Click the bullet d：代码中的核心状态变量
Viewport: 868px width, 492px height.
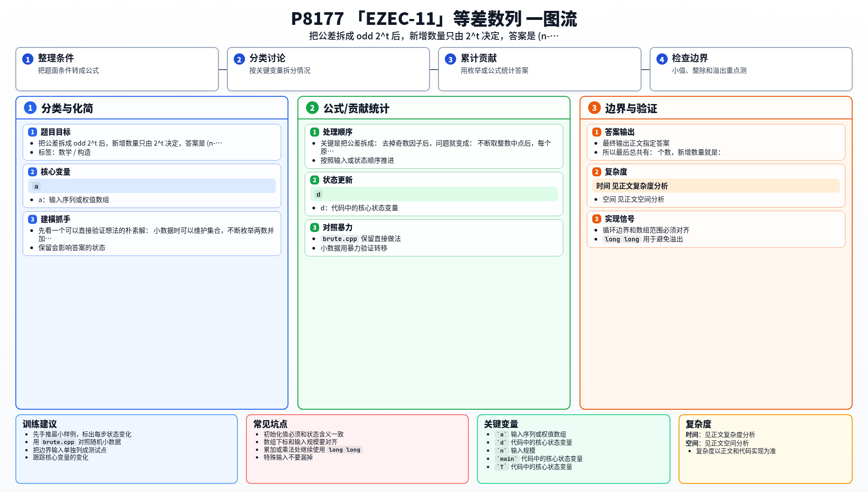359,208
